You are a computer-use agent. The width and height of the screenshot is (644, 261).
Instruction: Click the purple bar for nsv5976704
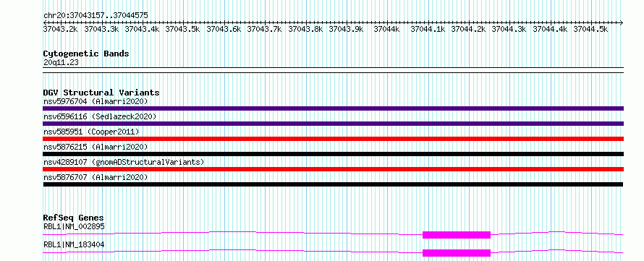[333, 108]
